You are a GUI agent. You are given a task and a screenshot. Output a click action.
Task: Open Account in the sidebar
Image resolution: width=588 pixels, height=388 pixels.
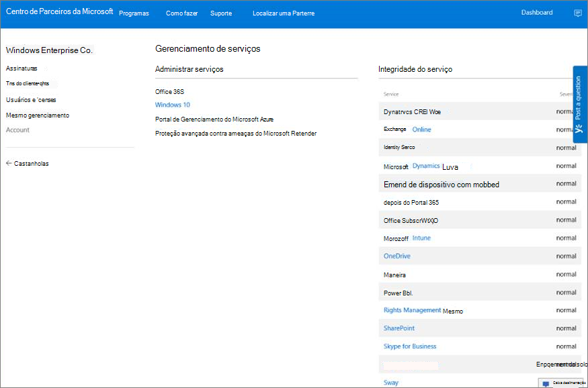[17, 130]
